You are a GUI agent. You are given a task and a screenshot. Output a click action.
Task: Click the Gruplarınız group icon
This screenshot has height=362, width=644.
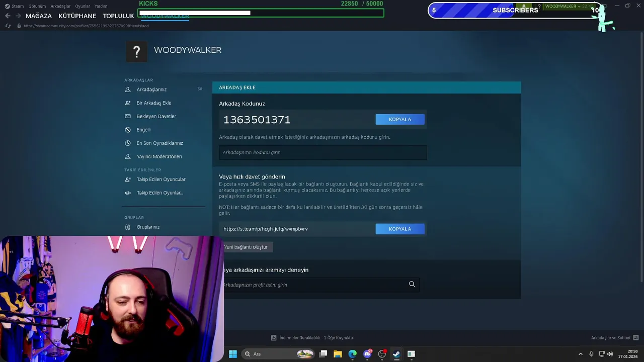(x=127, y=227)
